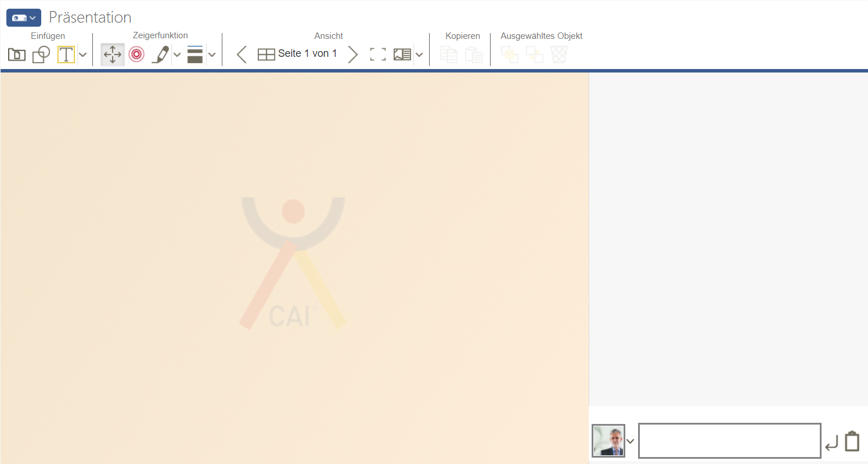This screenshot has width=868, height=464.
Task: Paste clipboard into chat
Action: [852, 441]
